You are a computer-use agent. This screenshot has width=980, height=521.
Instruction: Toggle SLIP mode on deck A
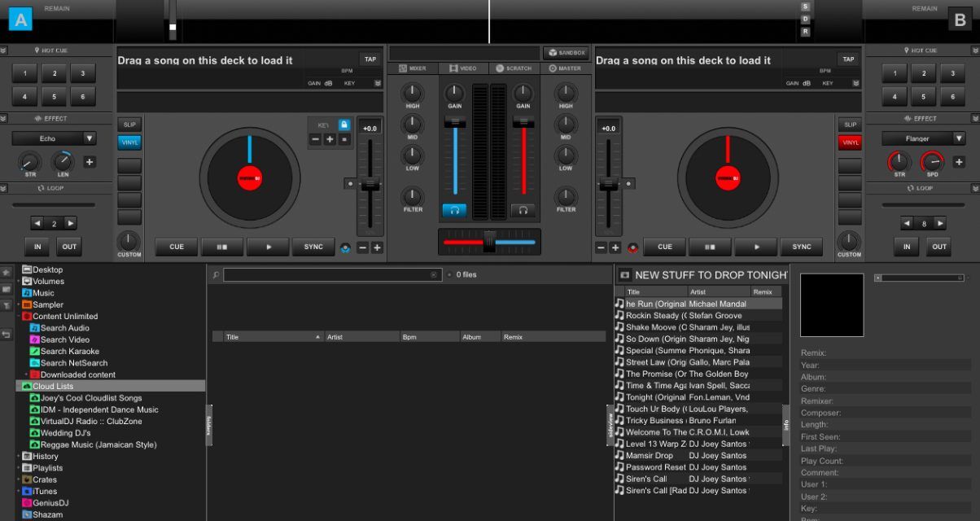tap(129, 125)
